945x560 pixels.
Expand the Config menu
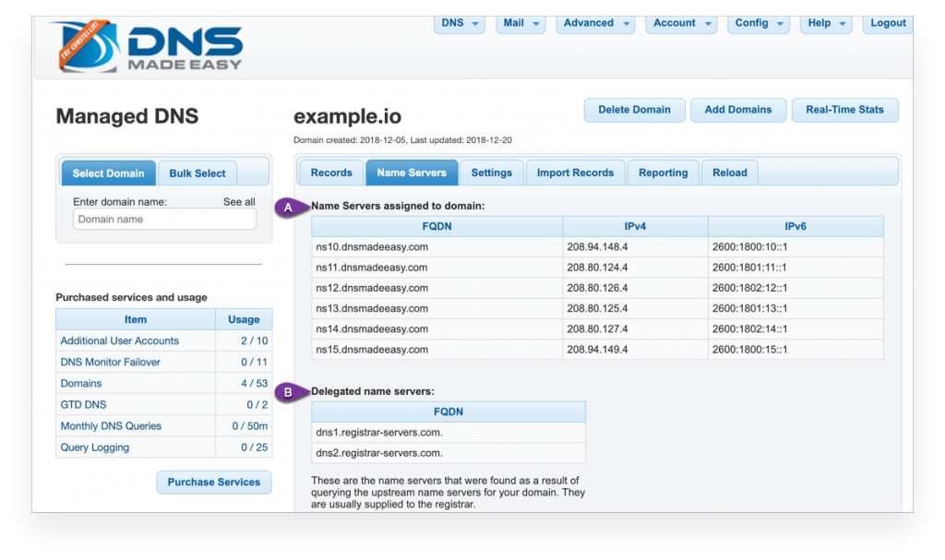tap(759, 24)
